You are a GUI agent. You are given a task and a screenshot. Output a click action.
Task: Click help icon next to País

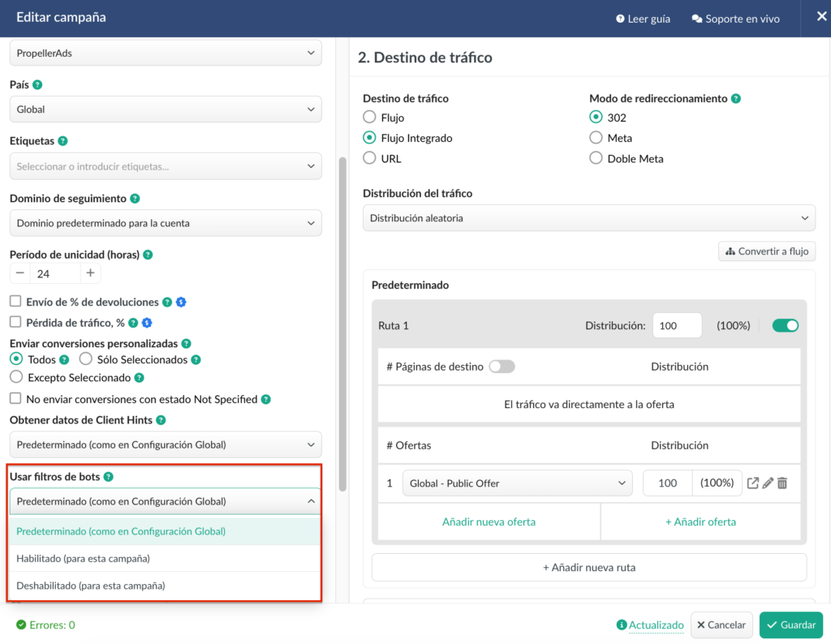click(x=37, y=84)
